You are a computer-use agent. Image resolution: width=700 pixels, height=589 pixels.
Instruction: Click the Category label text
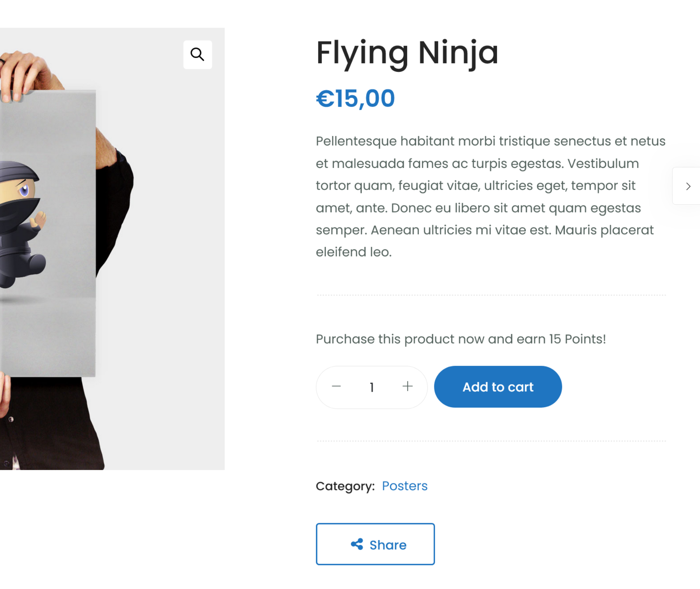(x=345, y=486)
